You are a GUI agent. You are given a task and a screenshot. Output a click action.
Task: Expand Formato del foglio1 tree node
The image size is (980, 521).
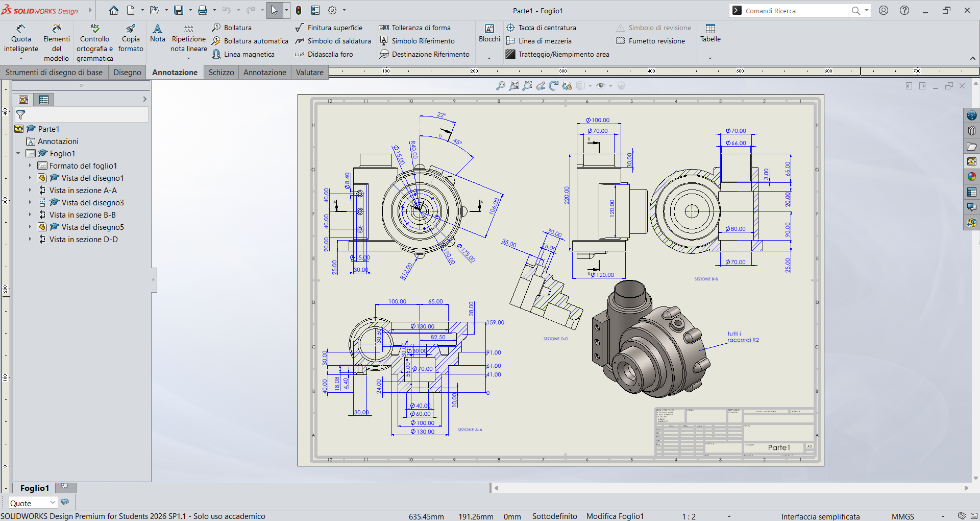(30, 165)
